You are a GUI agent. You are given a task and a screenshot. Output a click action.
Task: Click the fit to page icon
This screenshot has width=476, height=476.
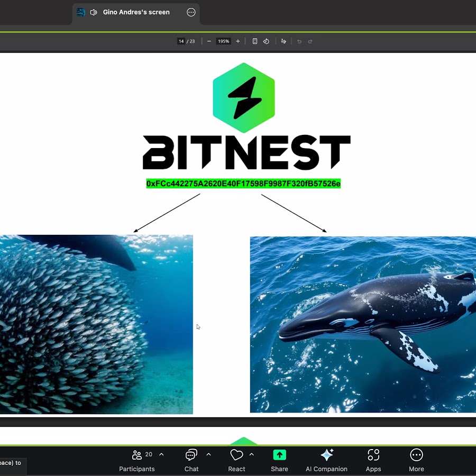click(x=255, y=41)
